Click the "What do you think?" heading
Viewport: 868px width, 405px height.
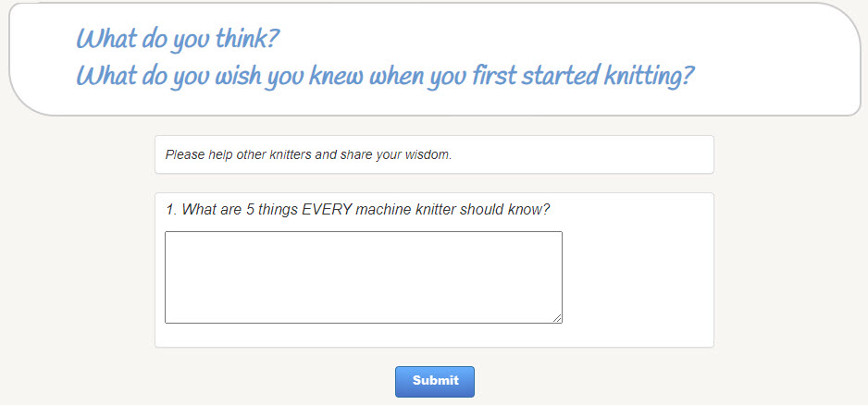coord(179,40)
